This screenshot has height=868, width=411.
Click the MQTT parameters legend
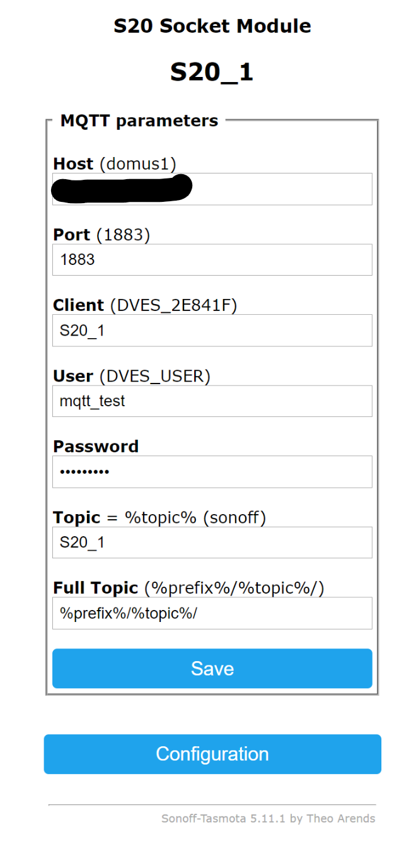tap(139, 120)
